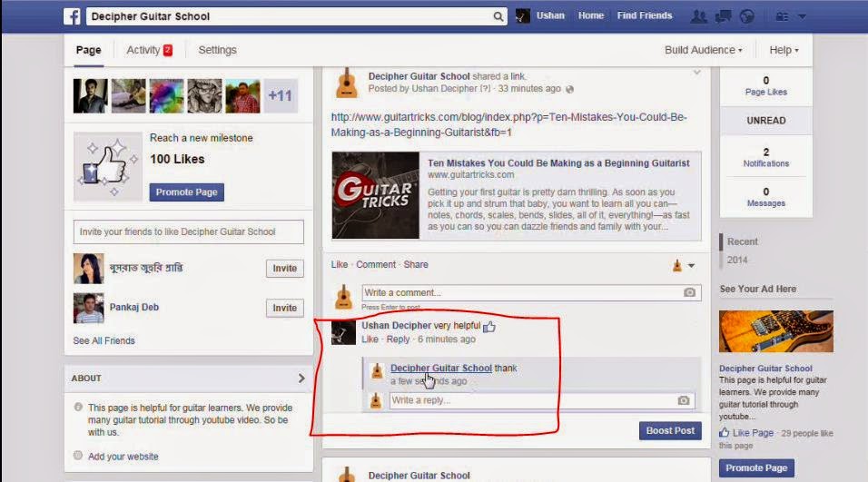
Task: Click the guitar ad image in sidebar
Action: point(776,331)
